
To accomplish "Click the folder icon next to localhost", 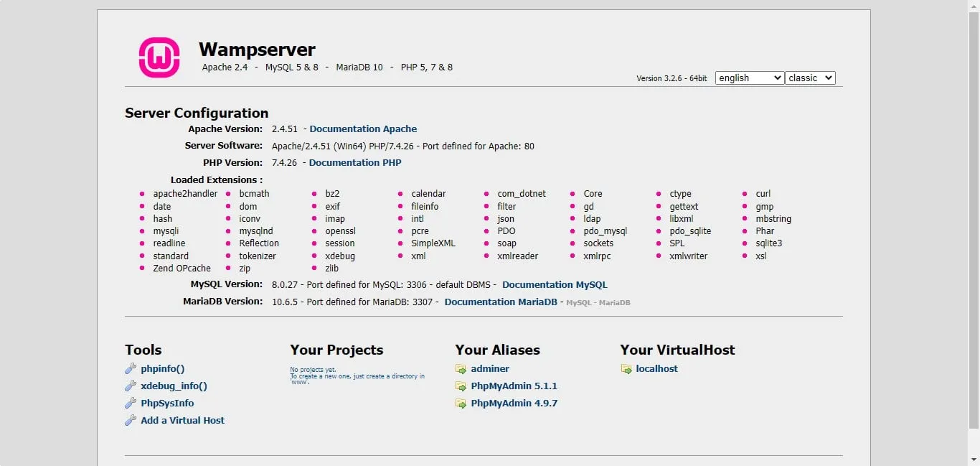I will tap(626, 369).
